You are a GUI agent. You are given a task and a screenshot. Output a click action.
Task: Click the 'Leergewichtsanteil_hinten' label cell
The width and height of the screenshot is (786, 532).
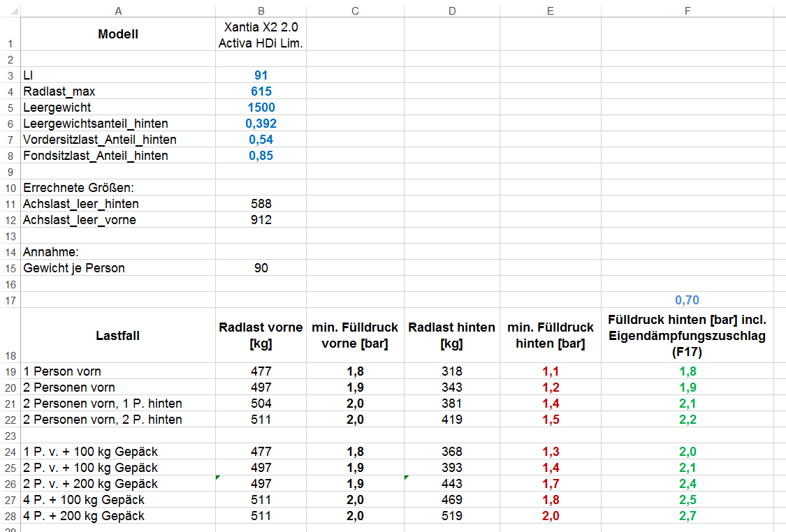point(118,124)
